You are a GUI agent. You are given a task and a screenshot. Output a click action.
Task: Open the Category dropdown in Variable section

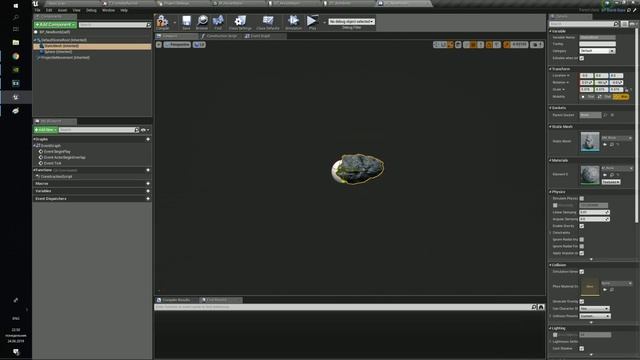(597, 51)
